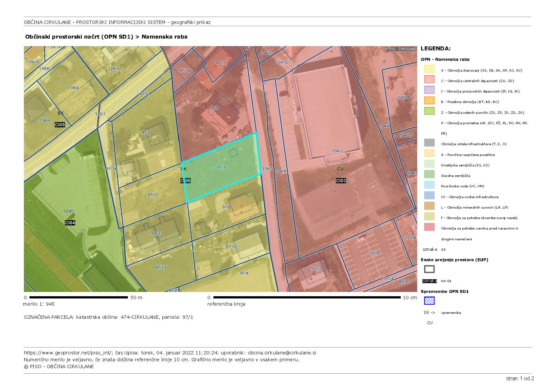Image resolution: width=555 pixels, height=392 pixels.
Task: Click the 'Kmetijska zemljišča (K1, K2)' swatch
Action: (429, 164)
